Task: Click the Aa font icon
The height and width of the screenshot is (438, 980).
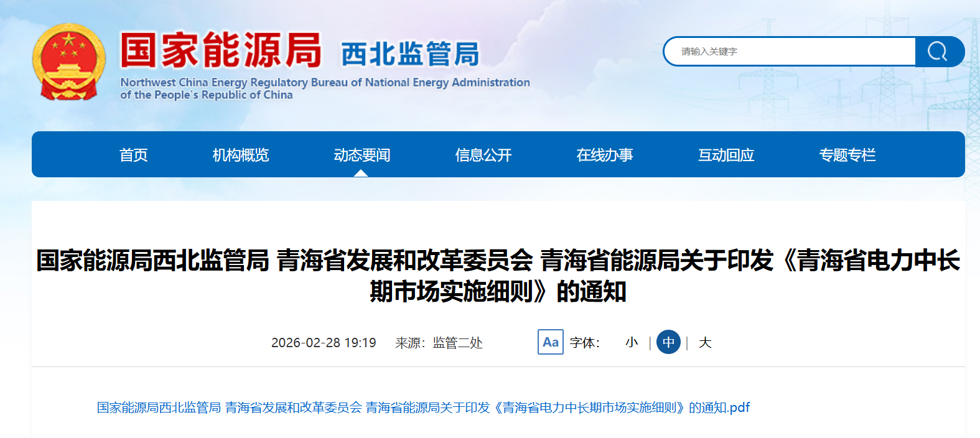Action: click(550, 342)
